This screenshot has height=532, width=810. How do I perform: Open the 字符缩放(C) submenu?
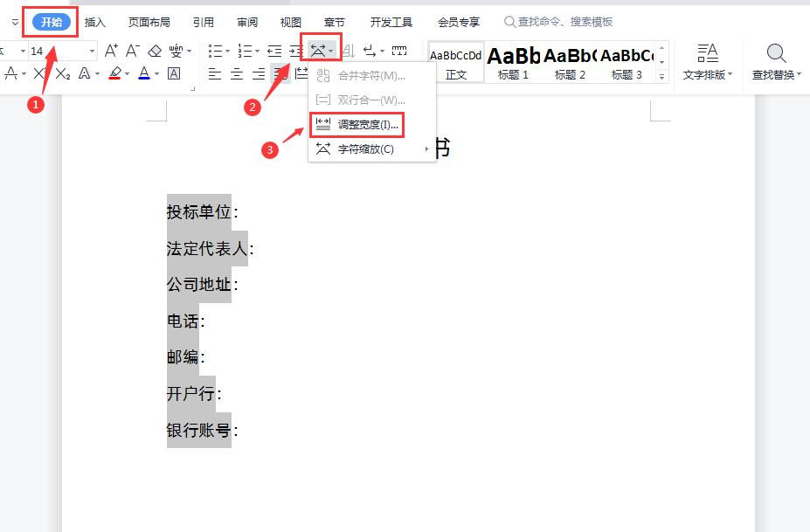pos(372,149)
